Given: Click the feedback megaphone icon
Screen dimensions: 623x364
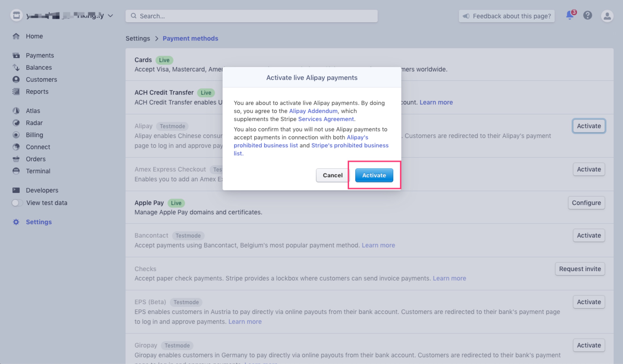Looking at the screenshot, I should [466, 16].
